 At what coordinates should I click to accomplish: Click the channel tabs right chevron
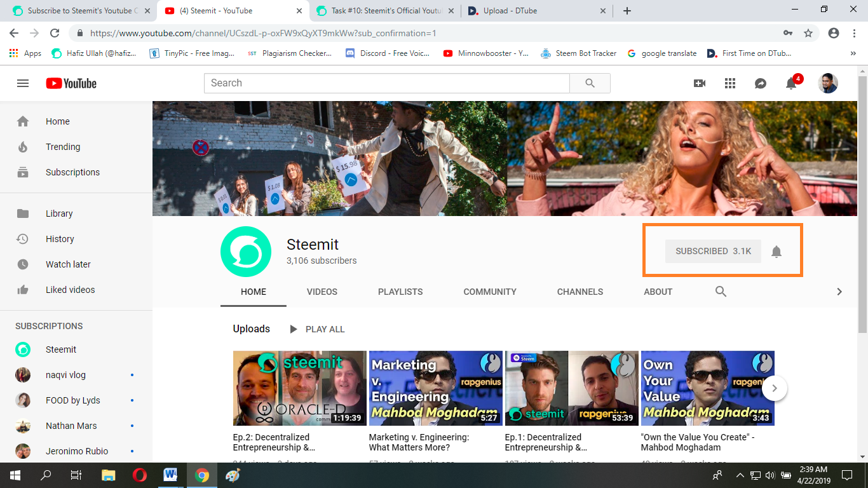point(839,292)
